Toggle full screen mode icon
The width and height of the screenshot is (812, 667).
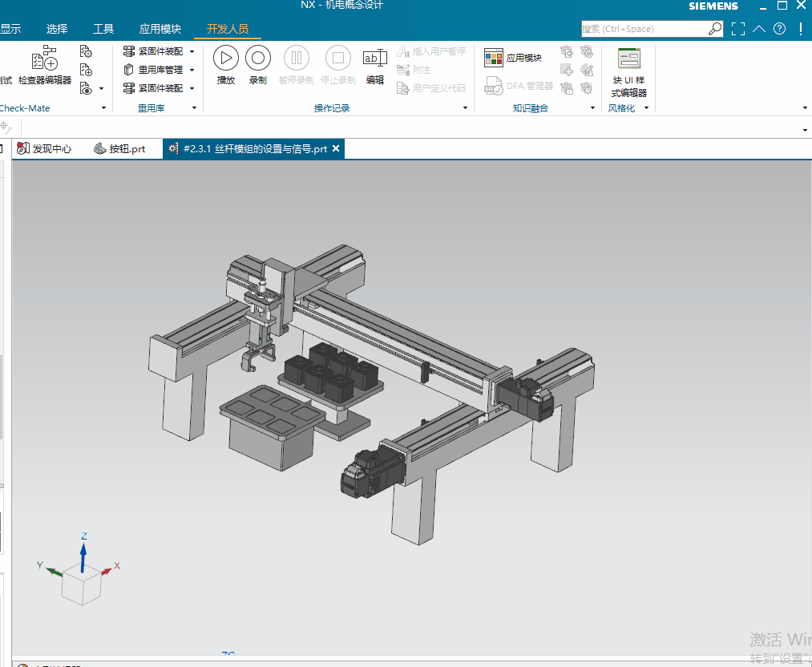point(738,29)
